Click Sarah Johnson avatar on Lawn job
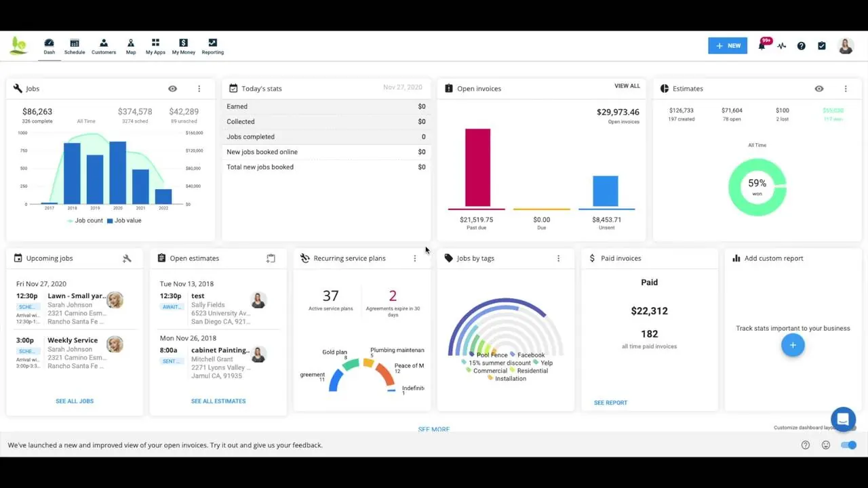Viewport: 868px width, 488px height. click(115, 300)
